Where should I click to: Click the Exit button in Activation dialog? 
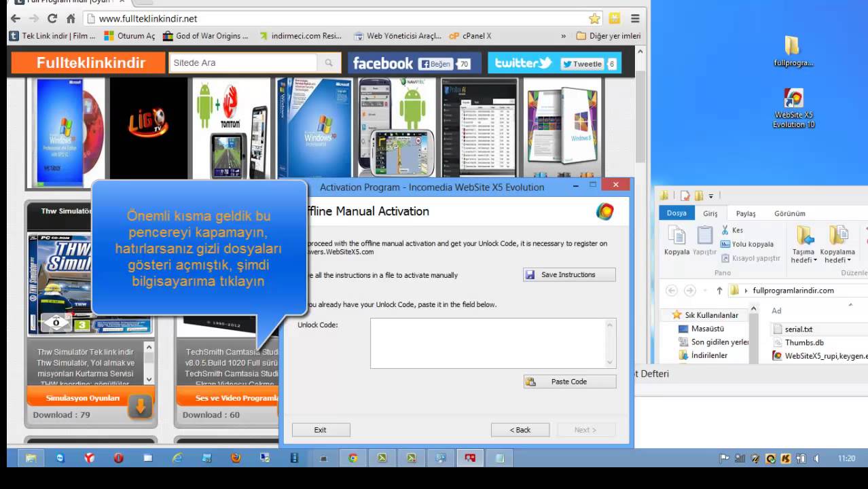pyautogui.click(x=321, y=430)
